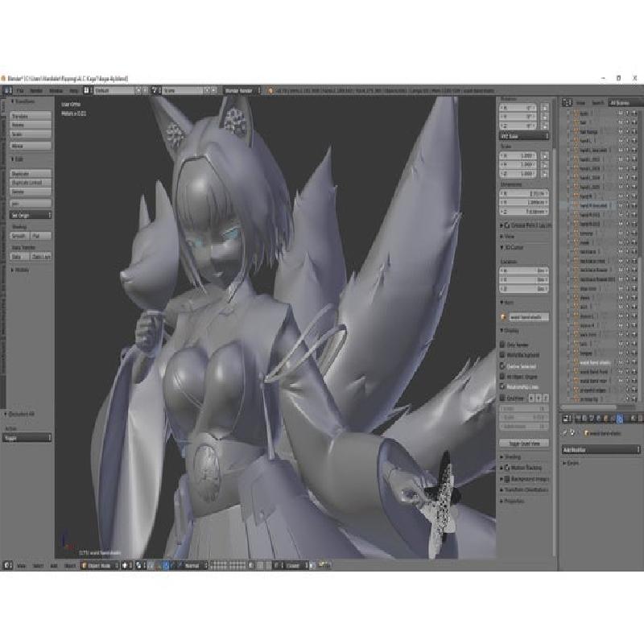The width and height of the screenshot is (644, 644).
Task: Open the Object Mode dropdown
Action: 100,566
